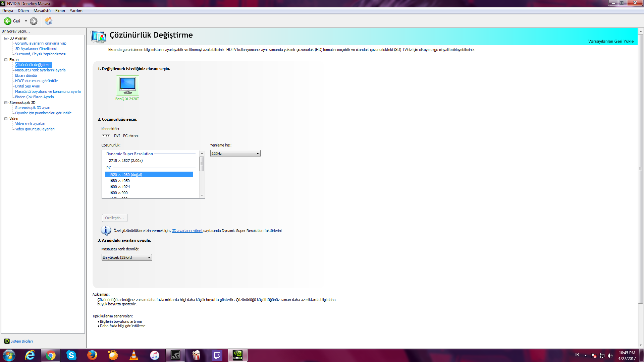The width and height of the screenshot is (644, 362).
Task: Select Dijital Ses Ayarı
Action: 28,86
